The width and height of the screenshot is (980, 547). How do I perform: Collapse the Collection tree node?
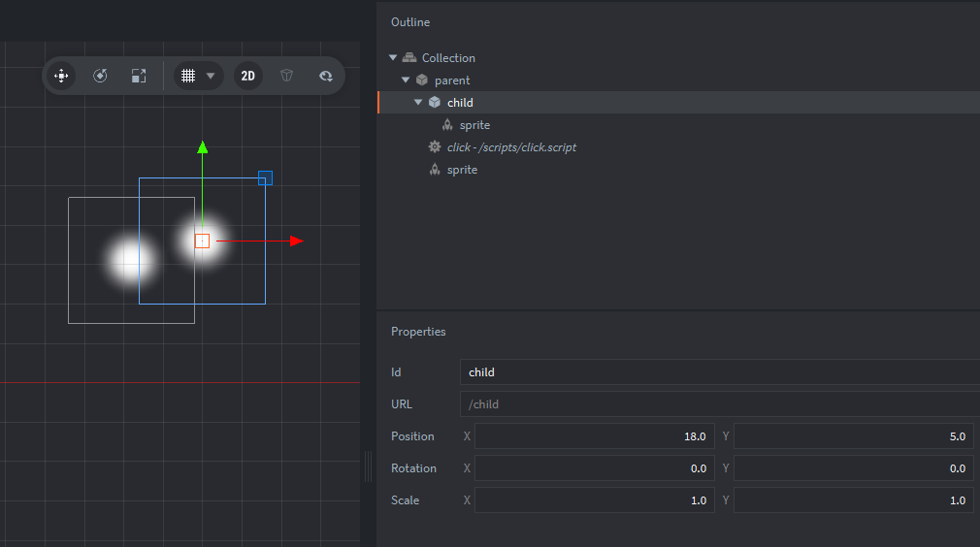pyautogui.click(x=393, y=58)
